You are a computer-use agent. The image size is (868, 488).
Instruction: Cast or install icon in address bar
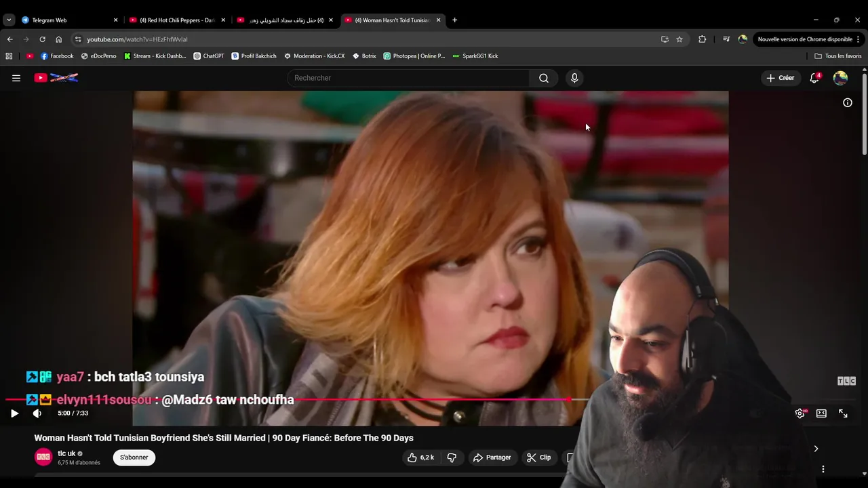pyautogui.click(x=665, y=39)
